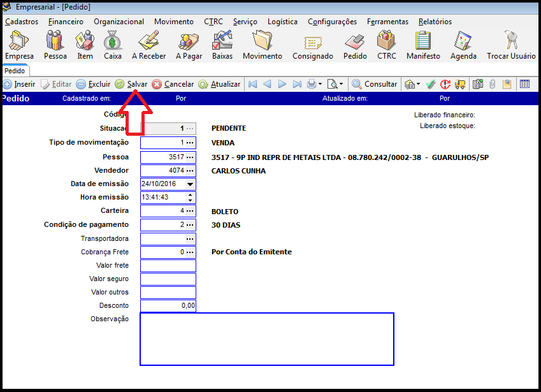Click into the Observação text area
The height and width of the screenshot is (392, 541).
[x=266, y=338]
